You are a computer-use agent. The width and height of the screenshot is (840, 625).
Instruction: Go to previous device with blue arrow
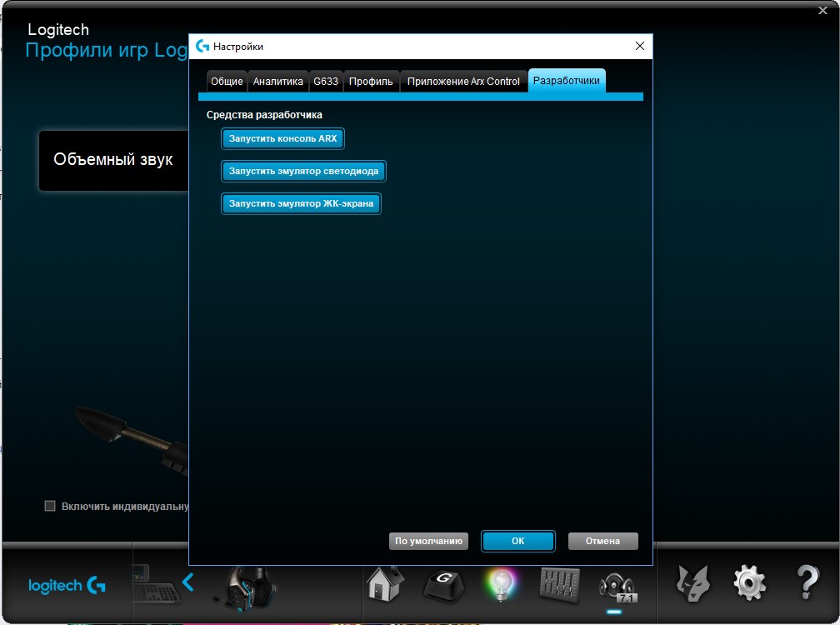188,582
